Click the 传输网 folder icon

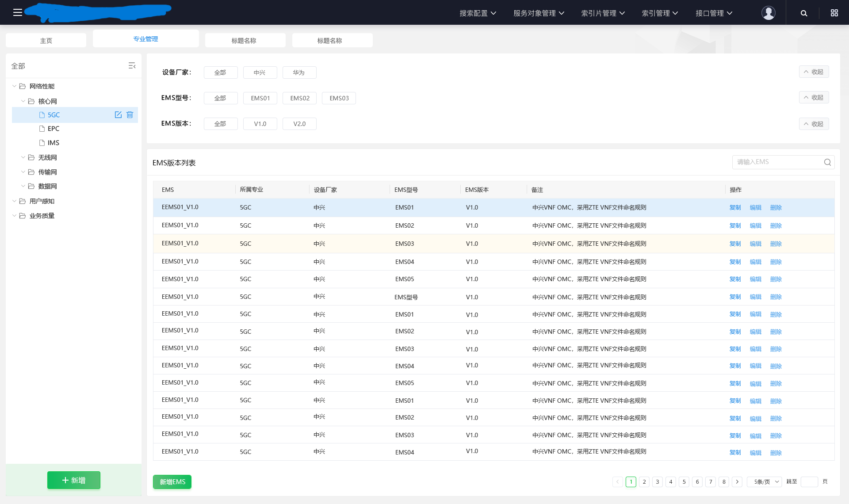coord(31,172)
